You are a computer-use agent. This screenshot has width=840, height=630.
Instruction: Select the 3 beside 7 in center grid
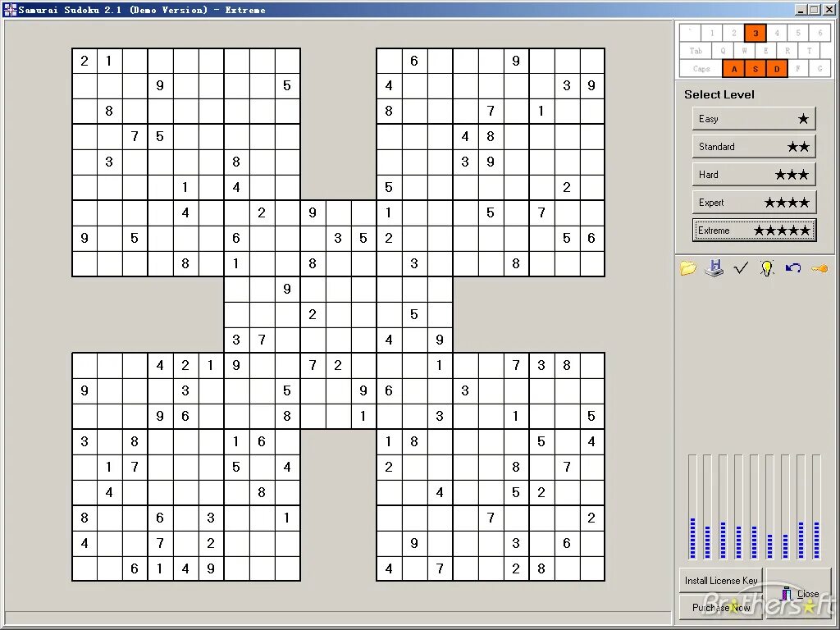tap(236, 340)
